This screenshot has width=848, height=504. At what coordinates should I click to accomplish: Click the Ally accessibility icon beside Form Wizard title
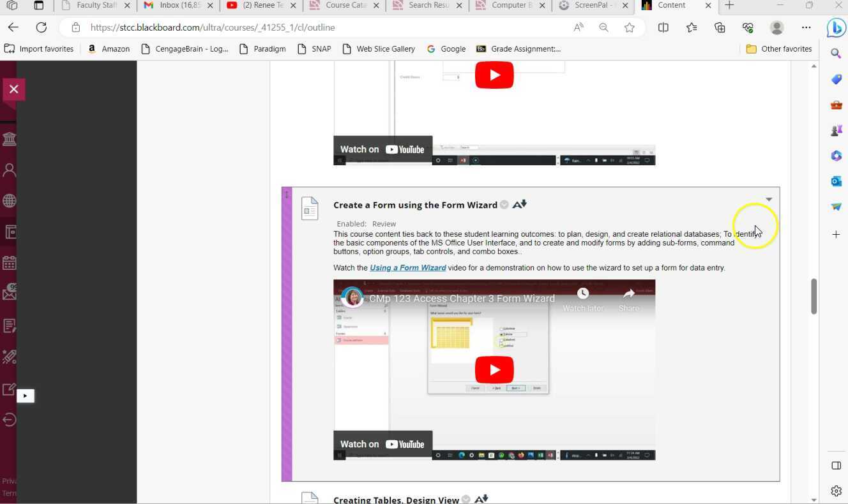point(519,205)
